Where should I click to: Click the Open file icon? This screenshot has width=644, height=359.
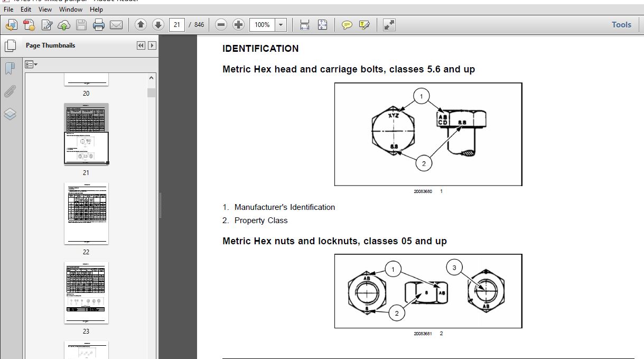click(12, 25)
